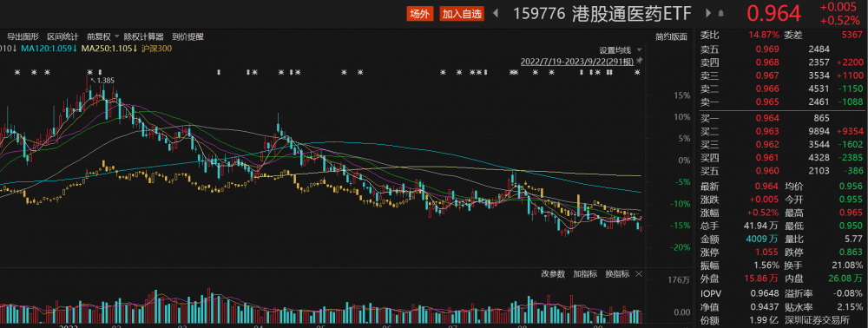Screen dimensions: 868x328
Task: Click the 均价 value 0.956
Action: (x=852, y=187)
